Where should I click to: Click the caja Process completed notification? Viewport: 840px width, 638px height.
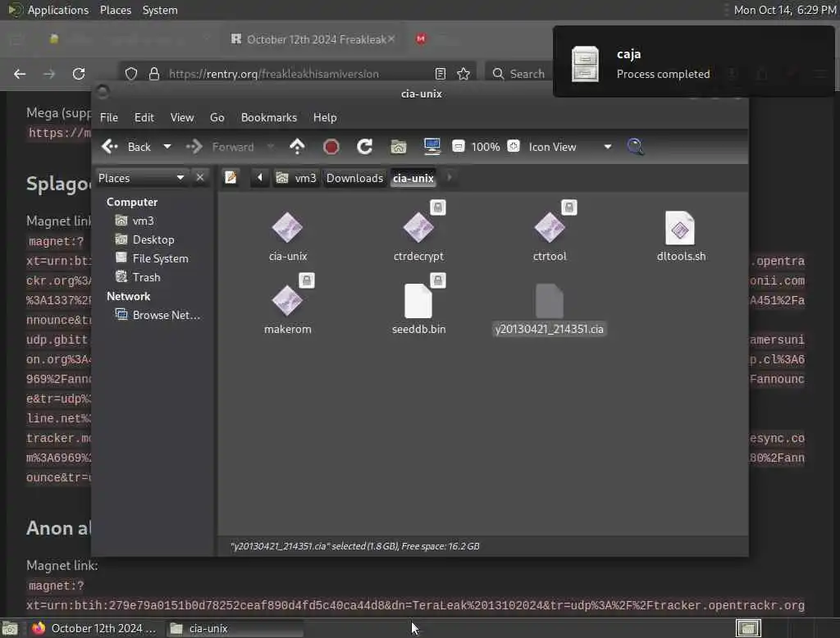(694, 62)
